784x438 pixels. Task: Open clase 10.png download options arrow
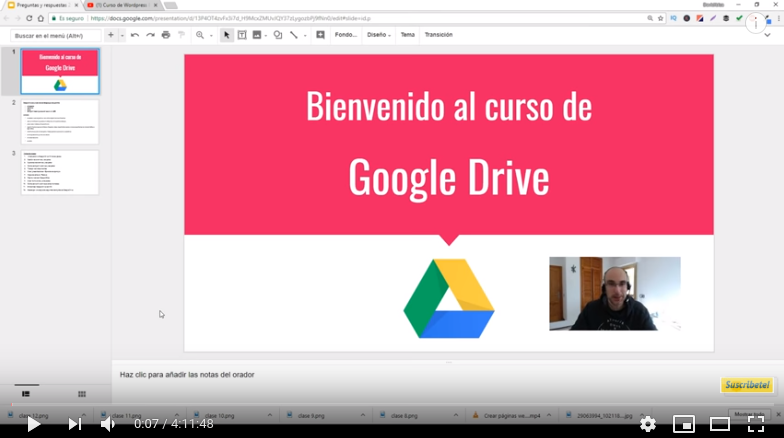point(270,416)
